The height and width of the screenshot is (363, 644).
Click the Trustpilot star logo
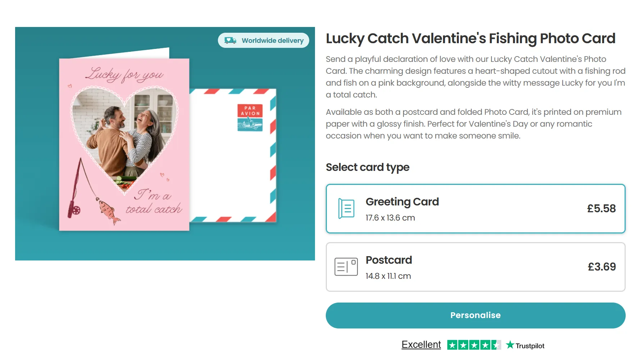click(510, 345)
